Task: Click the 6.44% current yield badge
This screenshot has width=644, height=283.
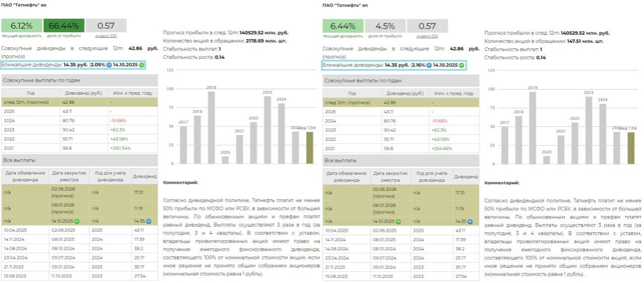Action: [x=342, y=26]
